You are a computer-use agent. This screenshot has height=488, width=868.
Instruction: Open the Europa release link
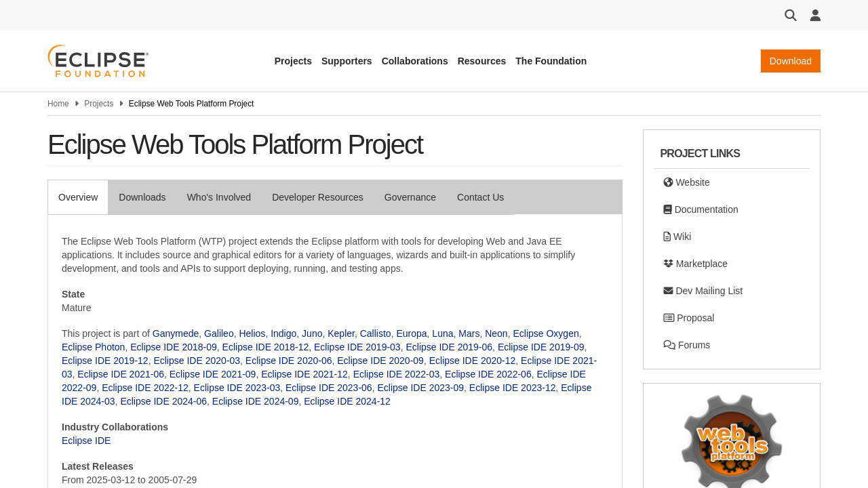(412, 333)
